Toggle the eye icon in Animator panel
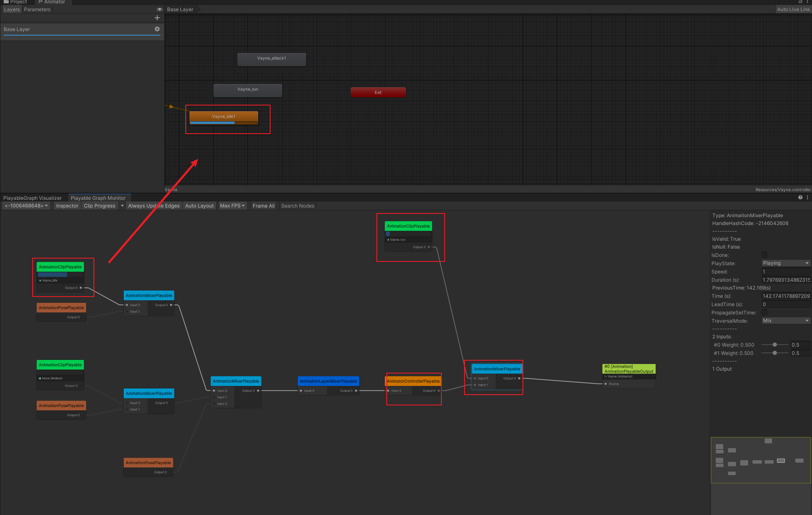The height and width of the screenshot is (515, 812). coord(159,9)
